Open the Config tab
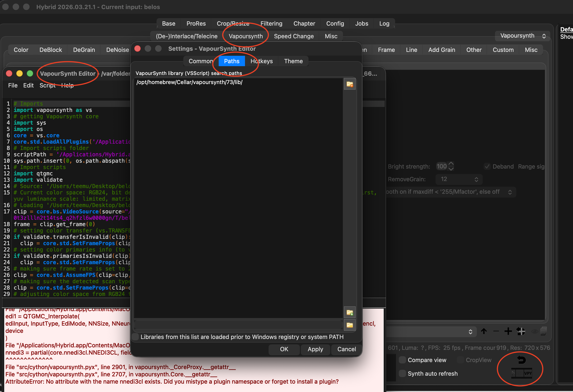The height and width of the screenshot is (392, 573). click(335, 23)
